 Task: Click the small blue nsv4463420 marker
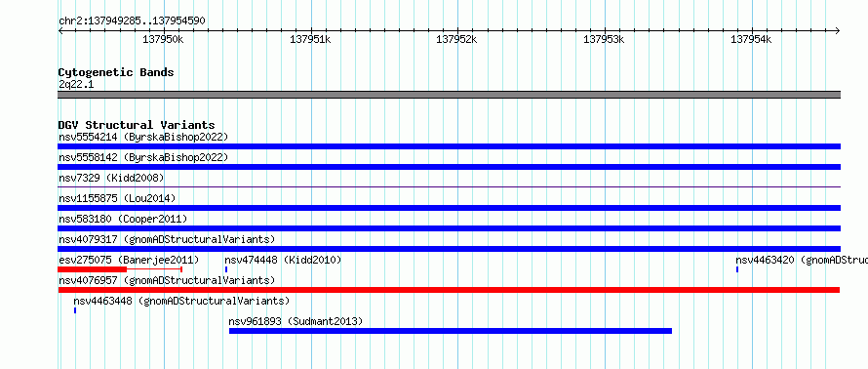point(737,269)
